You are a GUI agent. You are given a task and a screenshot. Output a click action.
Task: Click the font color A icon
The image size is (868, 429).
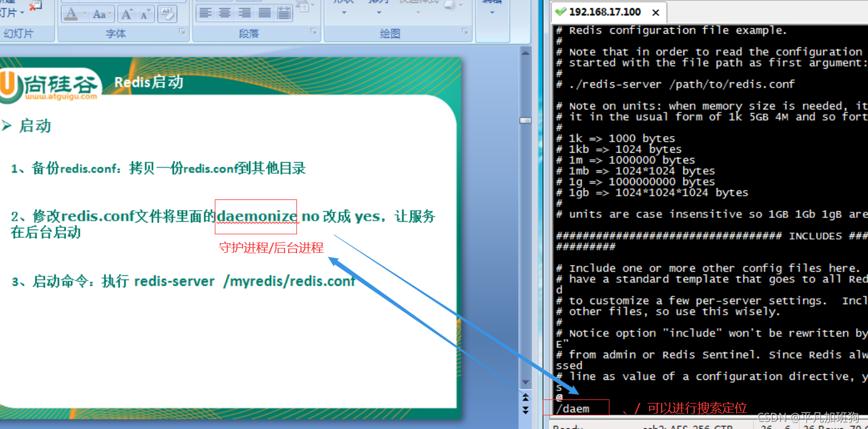coord(71,13)
